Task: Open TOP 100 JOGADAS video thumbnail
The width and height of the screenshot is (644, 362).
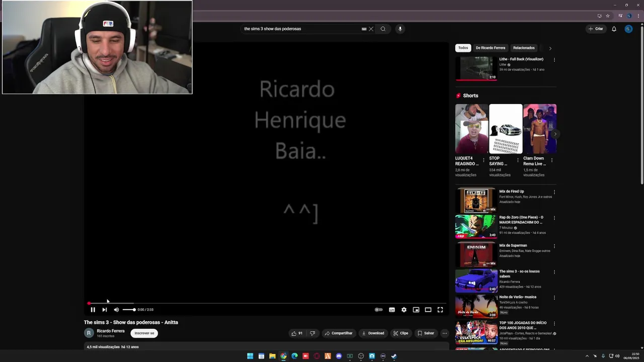Action: pyautogui.click(x=476, y=332)
